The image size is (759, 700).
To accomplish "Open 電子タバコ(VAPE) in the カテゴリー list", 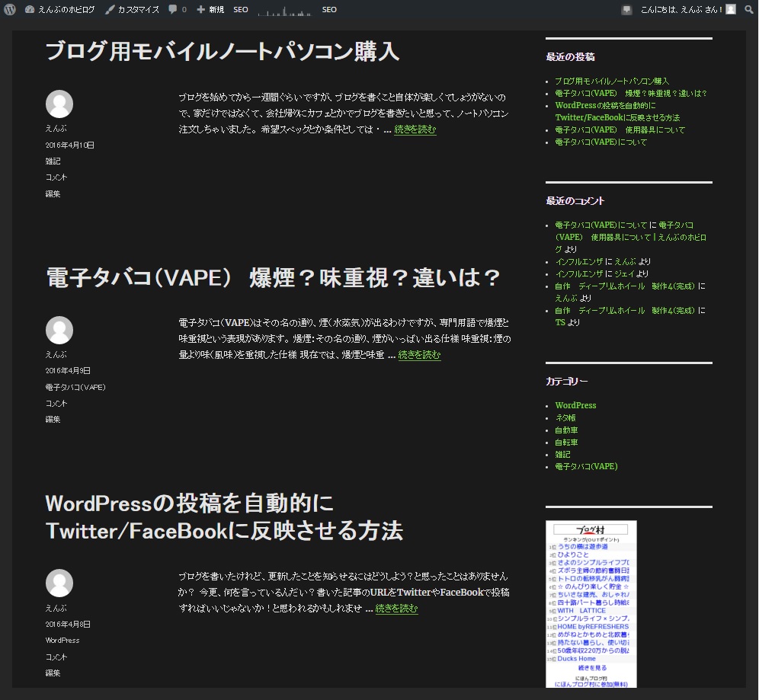I will pos(586,466).
